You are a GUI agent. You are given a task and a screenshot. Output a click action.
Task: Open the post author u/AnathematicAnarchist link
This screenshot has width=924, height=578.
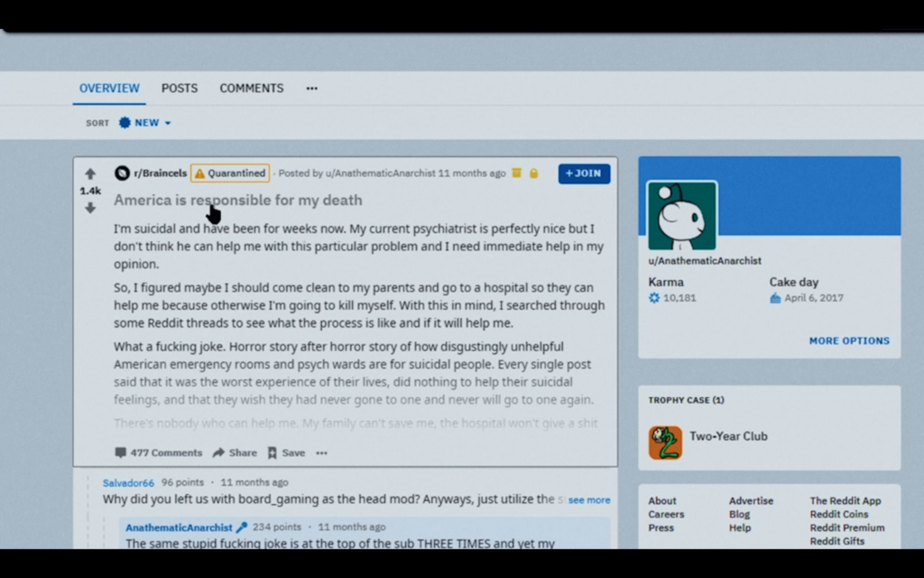click(380, 172)
